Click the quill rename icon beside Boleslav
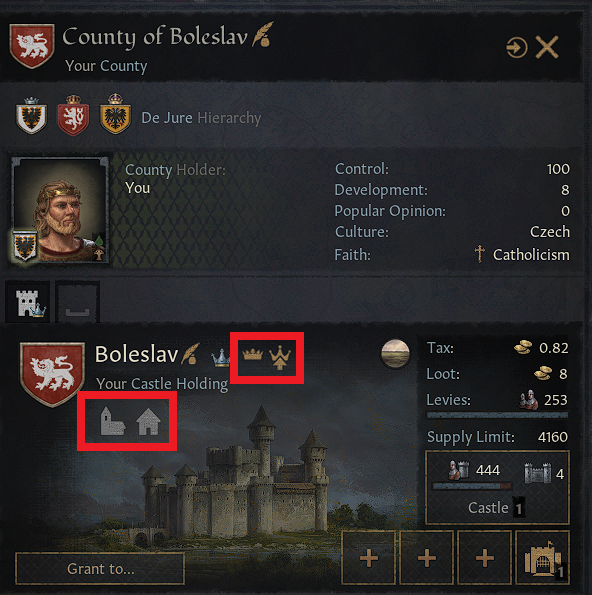The height and width of the screenshot is (595, 592). click(x=190, y=353)
